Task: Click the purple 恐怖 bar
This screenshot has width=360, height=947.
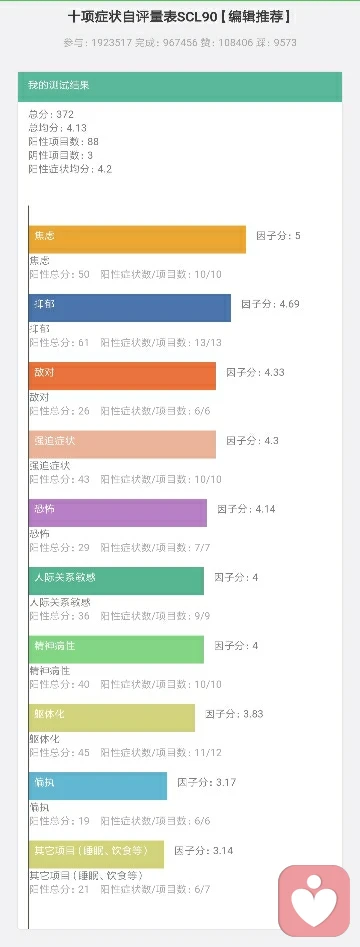Action: (118, 512)
